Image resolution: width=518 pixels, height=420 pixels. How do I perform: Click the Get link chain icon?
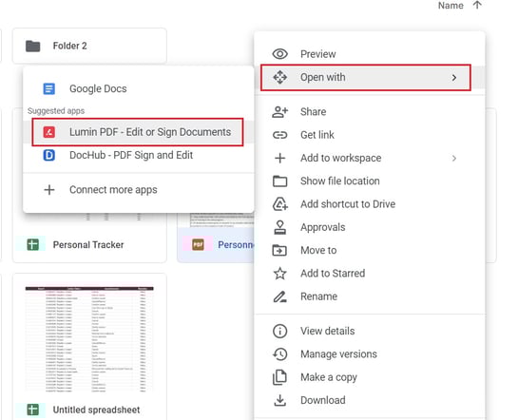tap(279, 135)
